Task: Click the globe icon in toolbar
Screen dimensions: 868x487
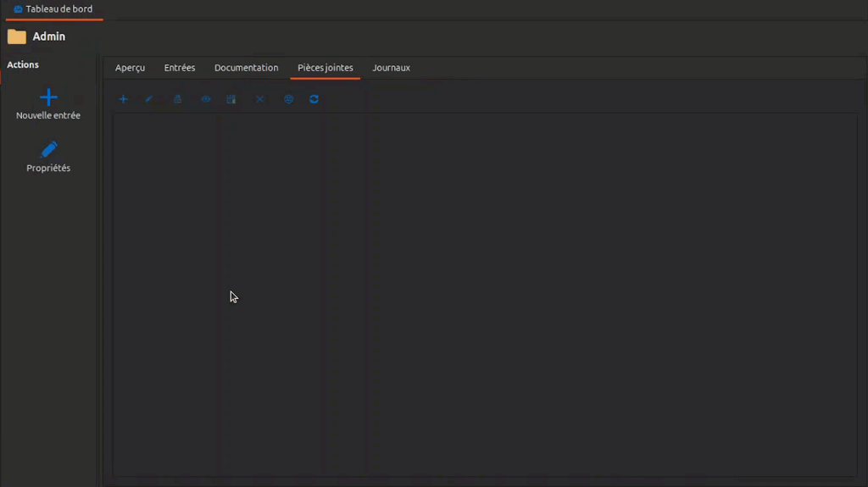Action: pos(288,99)
